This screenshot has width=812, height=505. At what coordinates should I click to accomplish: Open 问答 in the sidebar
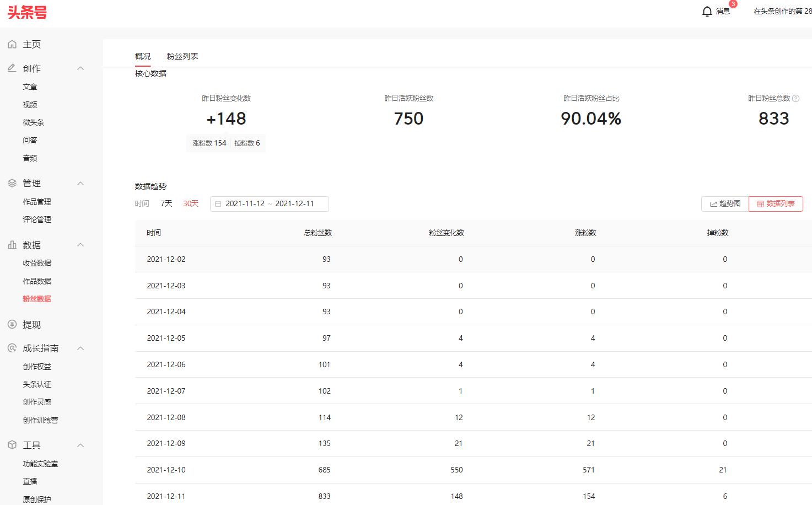(x=30, y=140)
